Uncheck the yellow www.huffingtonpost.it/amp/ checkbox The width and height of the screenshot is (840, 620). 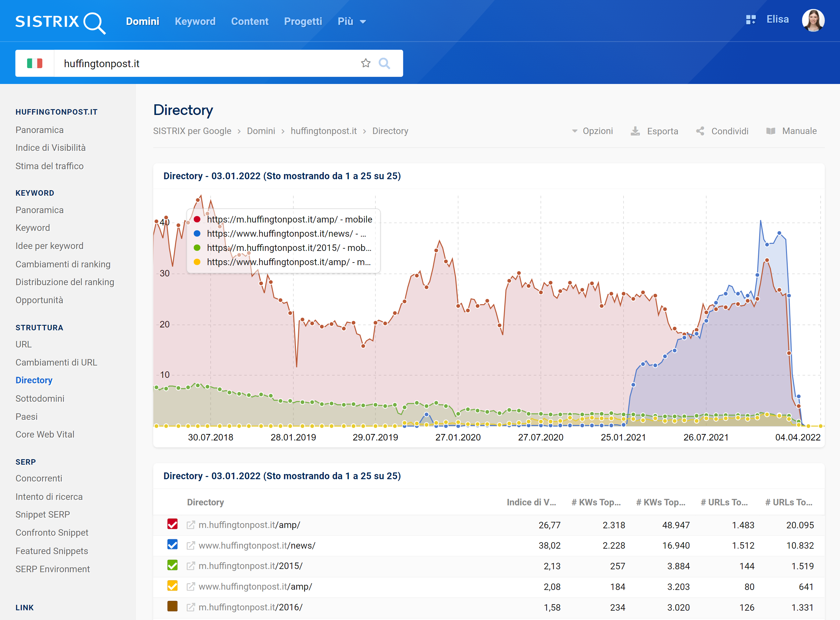(172, 586)
